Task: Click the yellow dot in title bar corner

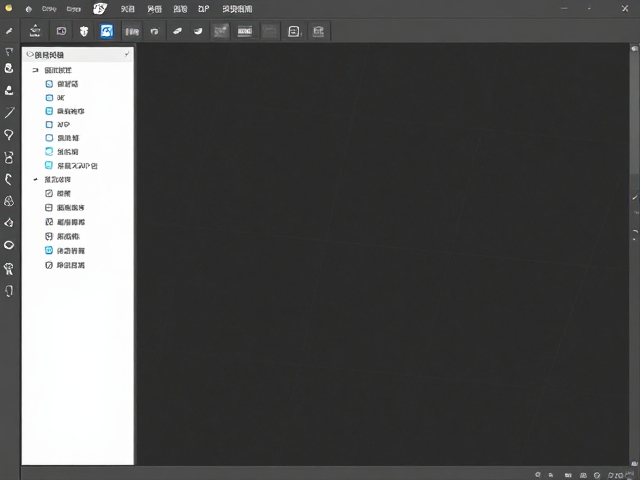Action: (9, 8)
